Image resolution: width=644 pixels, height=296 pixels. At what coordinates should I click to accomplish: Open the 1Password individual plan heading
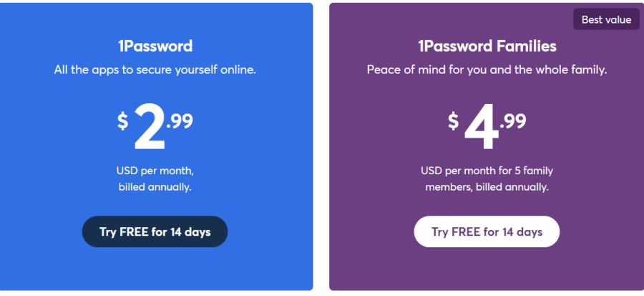(x=155, y=46)
